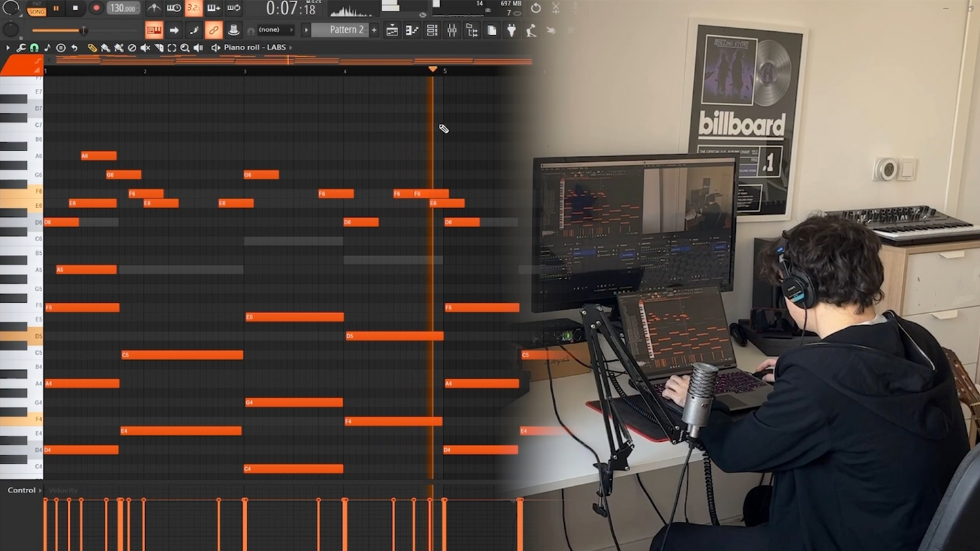This screenshot has width=980, height=551.
Task: Click the master pitch knob
Action: (11, 30)
